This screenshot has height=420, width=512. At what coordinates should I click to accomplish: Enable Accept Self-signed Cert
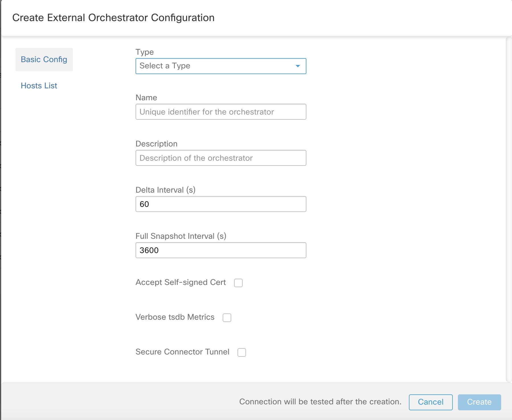(x=239, y=283)
